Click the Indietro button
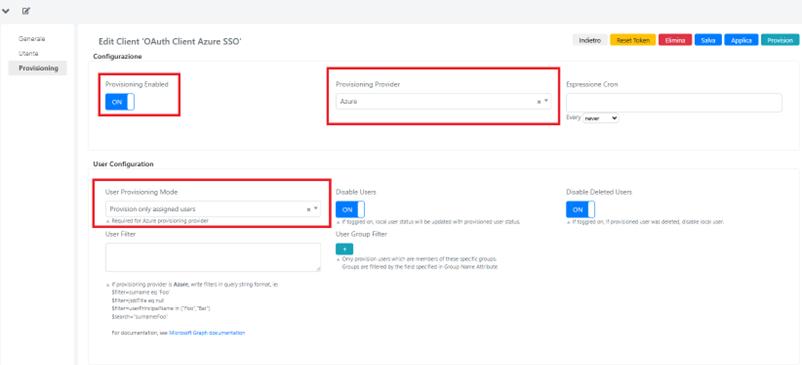Viewport: 802px width, 365px height. (x=590, y=40)
